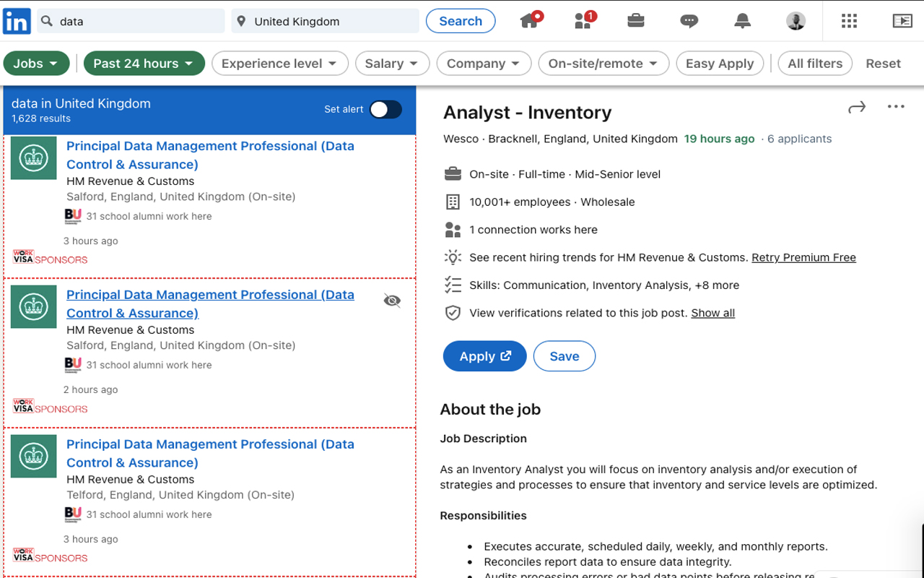Image resolution: width=924 pixels, height=578 pixels.
Task: Open Principal Data Management listing posted 2 hours ago
Action: tap(210, 303)
